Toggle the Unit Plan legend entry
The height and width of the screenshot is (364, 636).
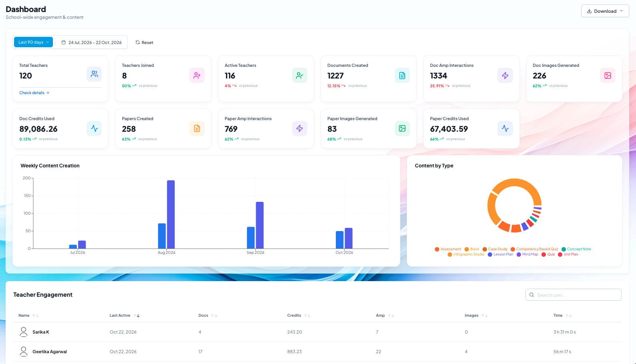click(568, 254)
